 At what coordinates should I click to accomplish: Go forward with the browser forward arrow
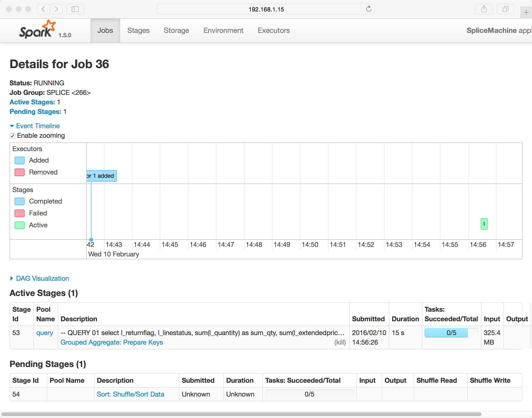56,9
